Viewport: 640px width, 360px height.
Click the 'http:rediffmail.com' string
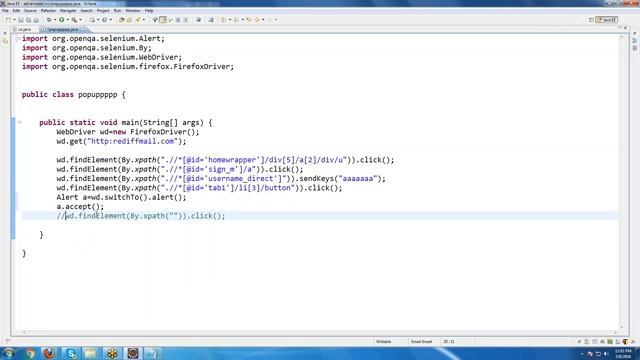[133, 141]
